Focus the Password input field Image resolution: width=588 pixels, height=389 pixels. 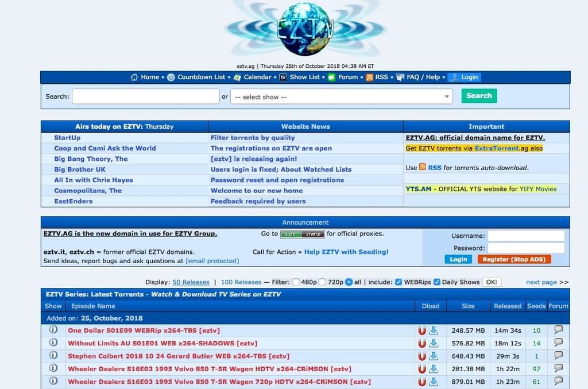tap(526, 248)
